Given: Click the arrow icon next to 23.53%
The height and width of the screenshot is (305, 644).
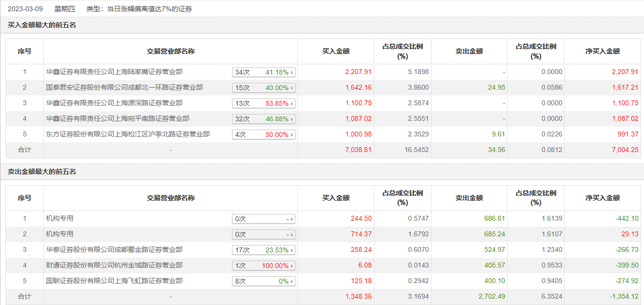Looking at the screenshot, I should pyautogui.click(x=292, y=250).
